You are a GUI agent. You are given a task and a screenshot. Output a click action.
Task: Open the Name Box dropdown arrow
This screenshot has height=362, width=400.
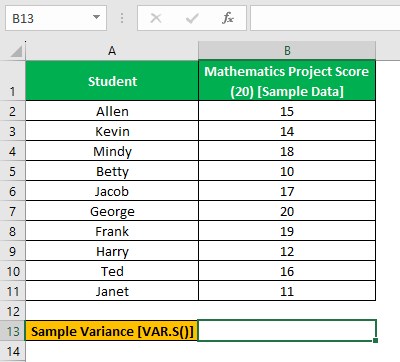point(96,17)
